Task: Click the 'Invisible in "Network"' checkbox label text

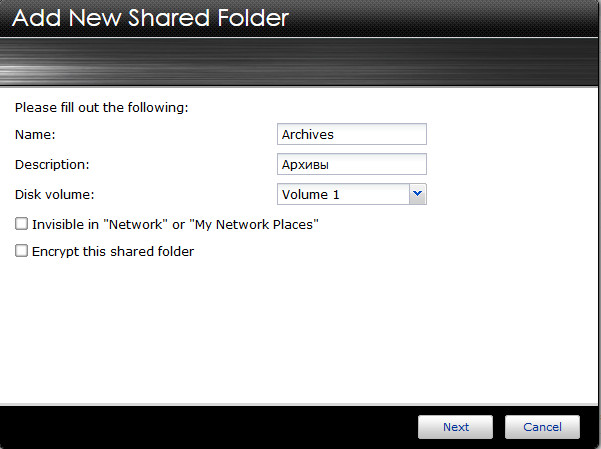Action: [x=175, y=225]
